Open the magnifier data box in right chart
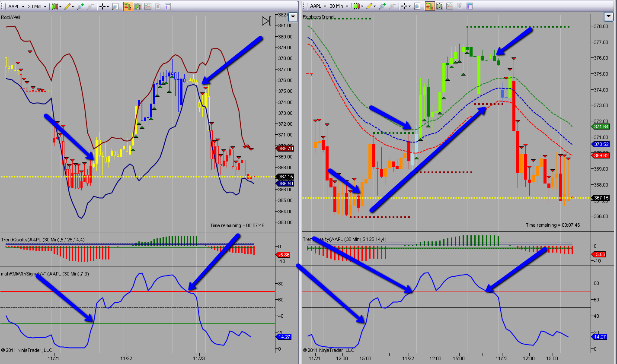Screen dimensions: 617x364 click(x=417, y=6)
